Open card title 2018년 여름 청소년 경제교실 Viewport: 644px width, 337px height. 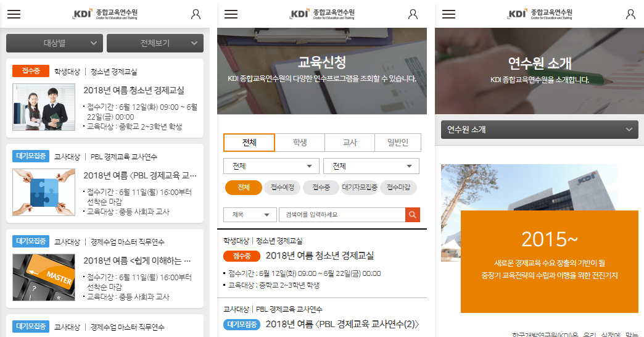pyautogui.click(x=134, y=90)
